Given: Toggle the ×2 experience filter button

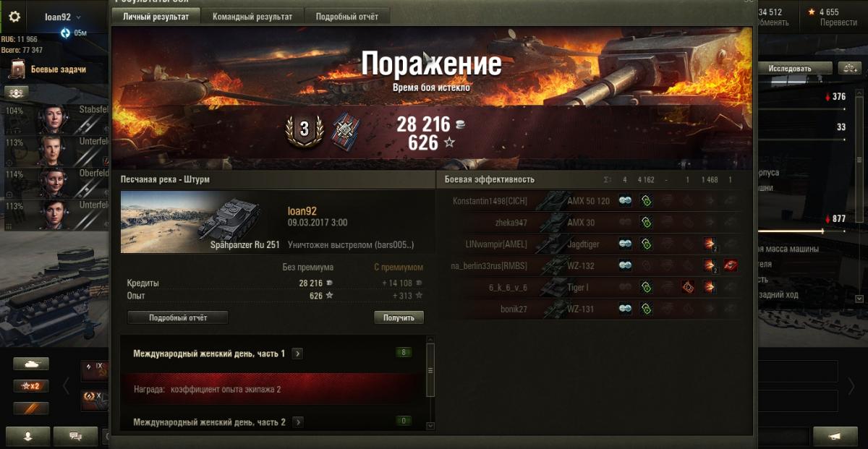Looking at the screenshot, I should click(x=31, y=386).
